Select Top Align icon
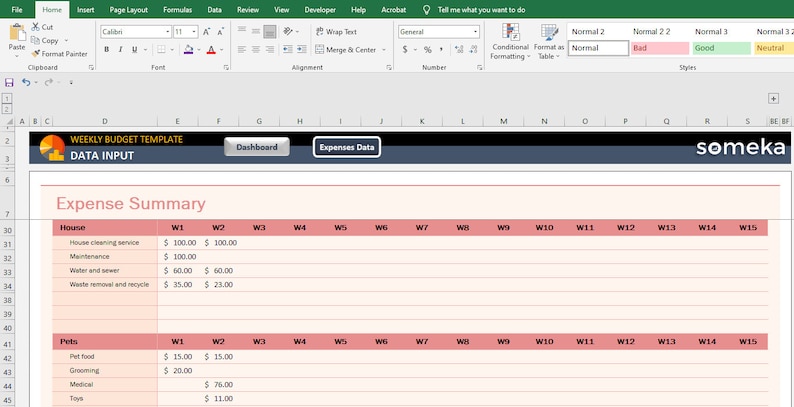The height and width of the screenshot is (407, 794). pyautogui.click(x=242, y=31)
